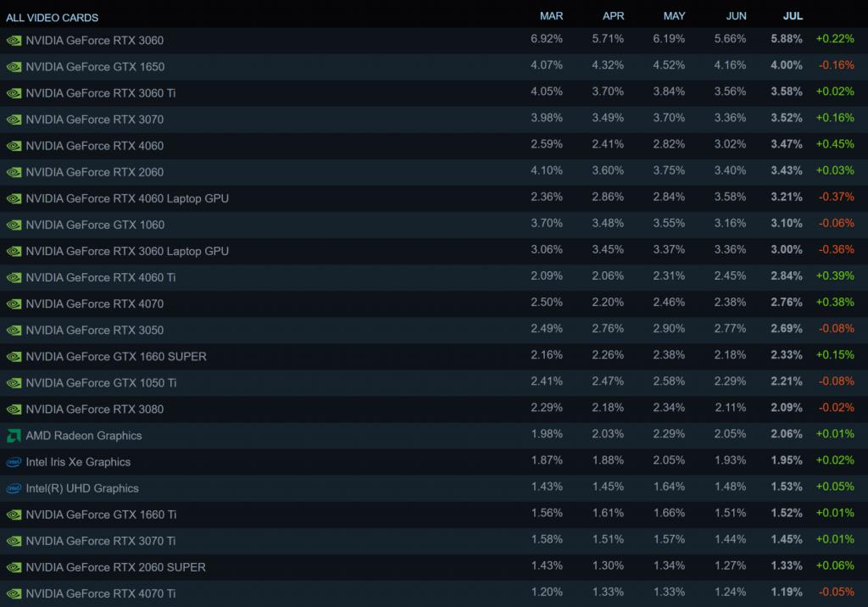Open the NVIDIA GeForce RTX 4060 row

coord(95,146)
